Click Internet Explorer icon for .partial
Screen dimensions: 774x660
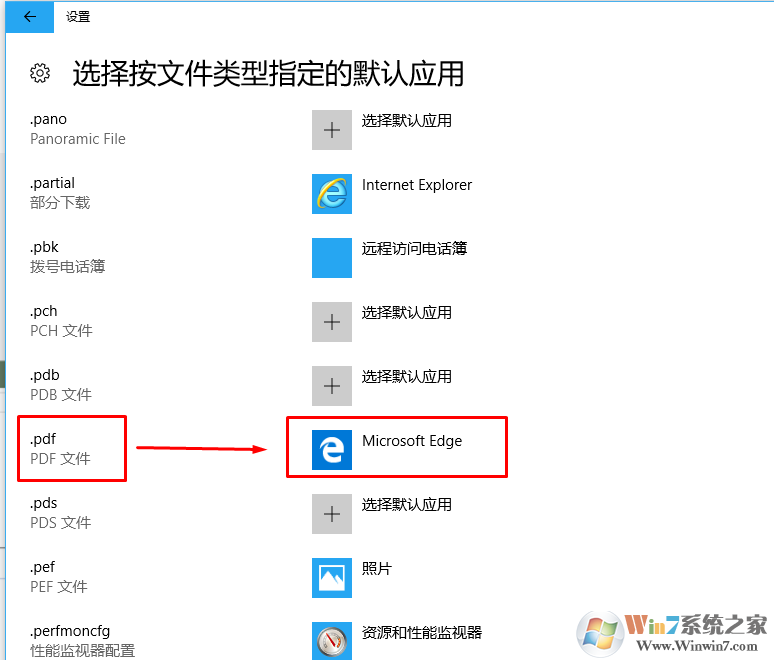[x=332, y=194]
